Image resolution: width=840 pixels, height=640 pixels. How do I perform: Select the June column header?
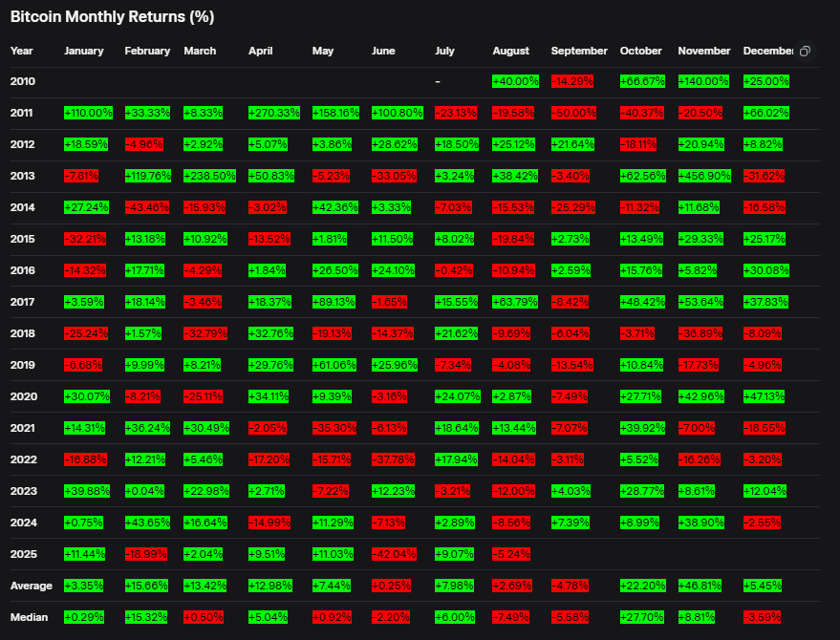[383, 51]
